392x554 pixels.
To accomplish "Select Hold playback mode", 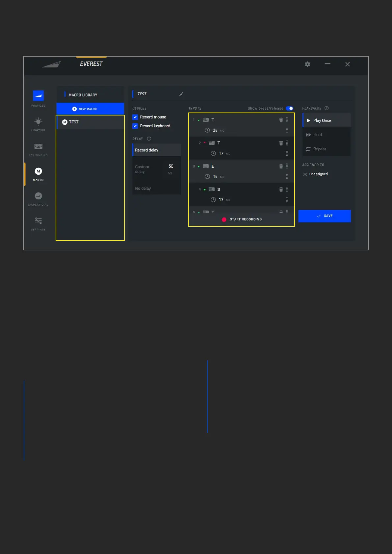I will tap(327, 135).
